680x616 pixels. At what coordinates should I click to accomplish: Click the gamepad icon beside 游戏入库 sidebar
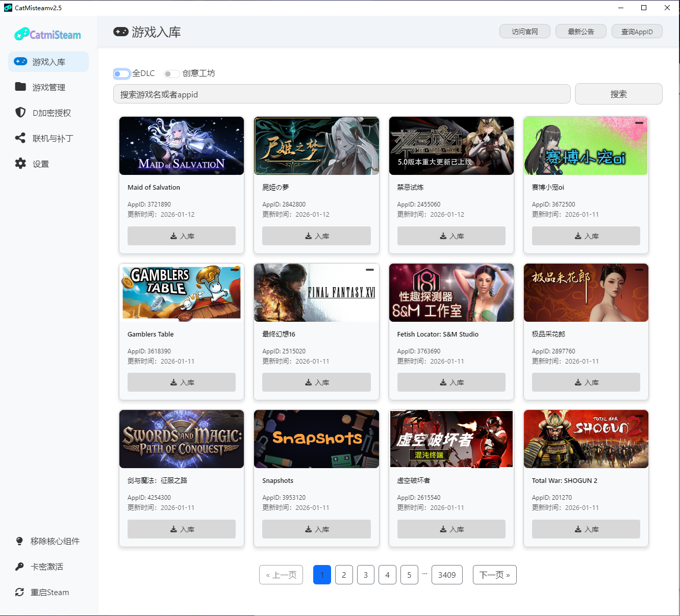click(20, 61)
